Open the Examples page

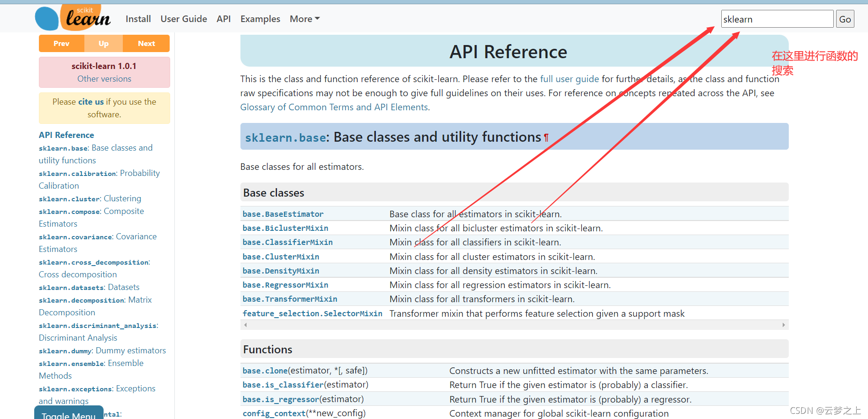(x=260, y=19)
